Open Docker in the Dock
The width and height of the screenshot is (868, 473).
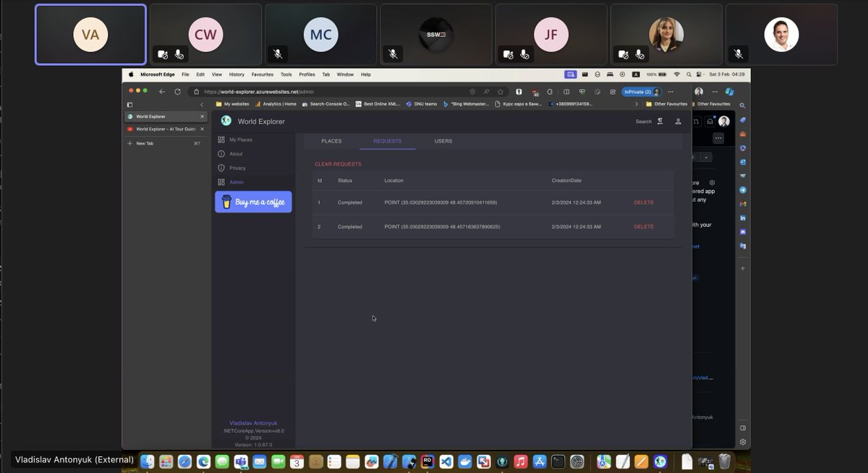tap(465, 461)
